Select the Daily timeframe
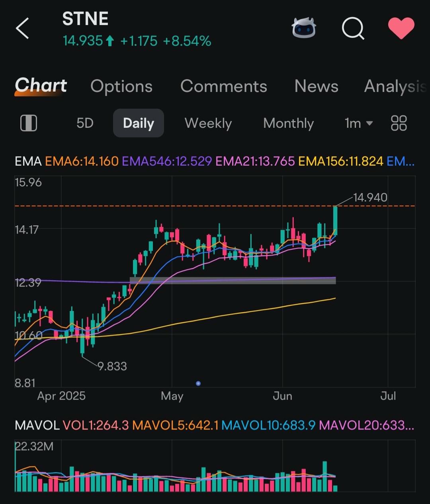 tap(138, 123)
